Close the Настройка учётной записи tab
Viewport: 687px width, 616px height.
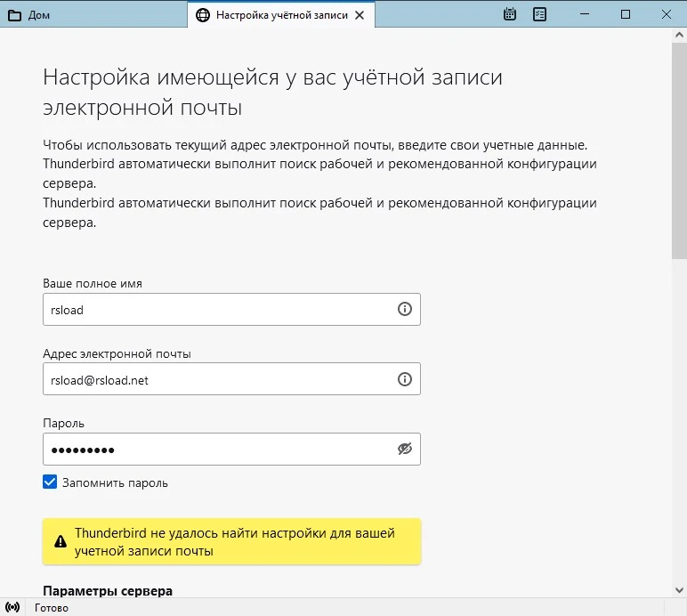point(359,15)
